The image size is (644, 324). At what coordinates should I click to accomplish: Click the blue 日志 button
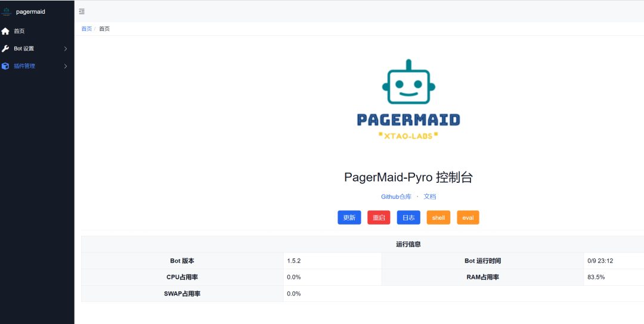click(408, 218)
